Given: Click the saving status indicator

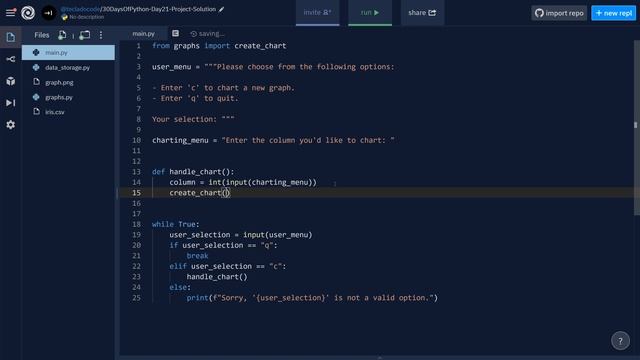Looking at the screenshot, I should [x=207, y=33].
